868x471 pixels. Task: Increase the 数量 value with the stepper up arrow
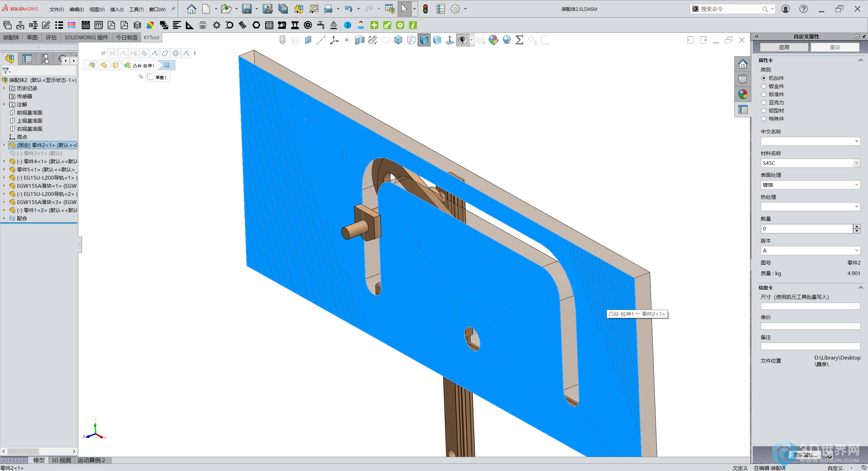click(x=857, y=226)
